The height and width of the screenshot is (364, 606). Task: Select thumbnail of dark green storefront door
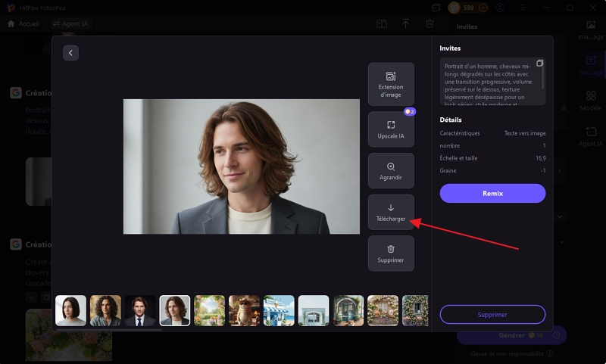348,310
